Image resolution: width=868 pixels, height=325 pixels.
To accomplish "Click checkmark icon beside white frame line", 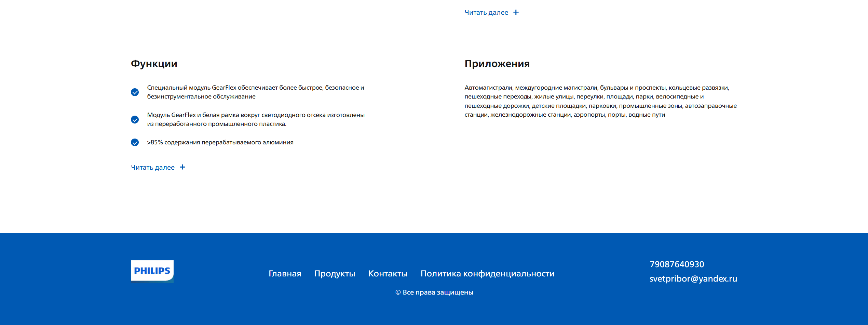I will [135, 120].
